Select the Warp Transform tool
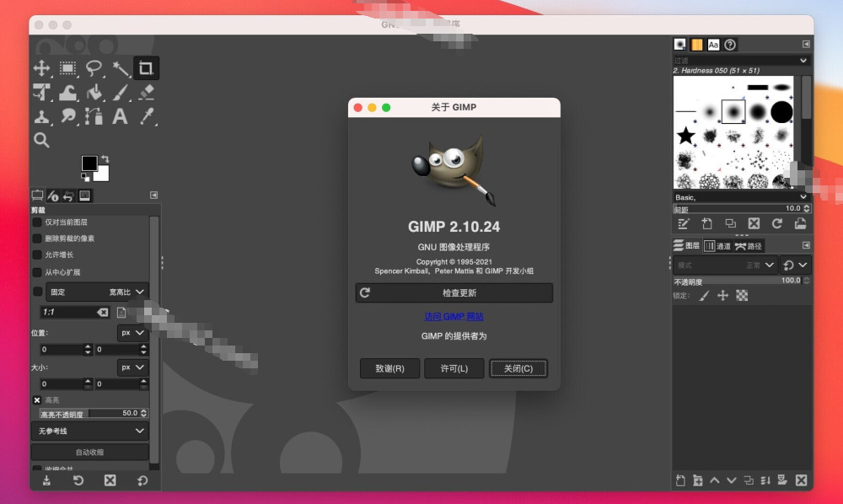Image resolution: width=843 pixels, height=504 pixels. point(67,93)
